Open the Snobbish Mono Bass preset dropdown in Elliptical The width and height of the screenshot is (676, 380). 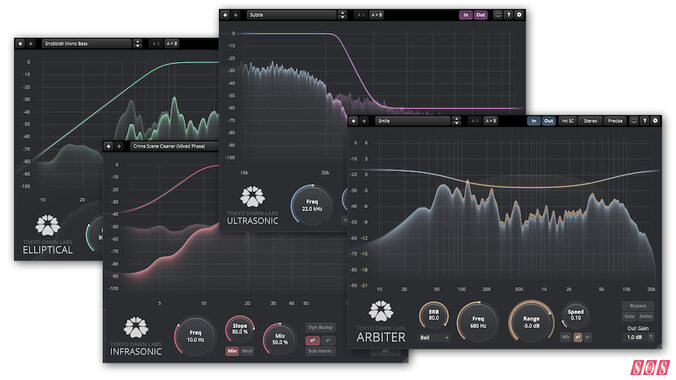tap(87, 44)
